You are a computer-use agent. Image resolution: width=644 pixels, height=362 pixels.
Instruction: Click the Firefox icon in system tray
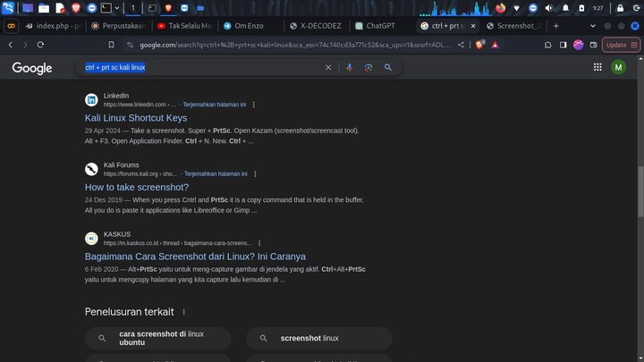(x=500, y=8)
